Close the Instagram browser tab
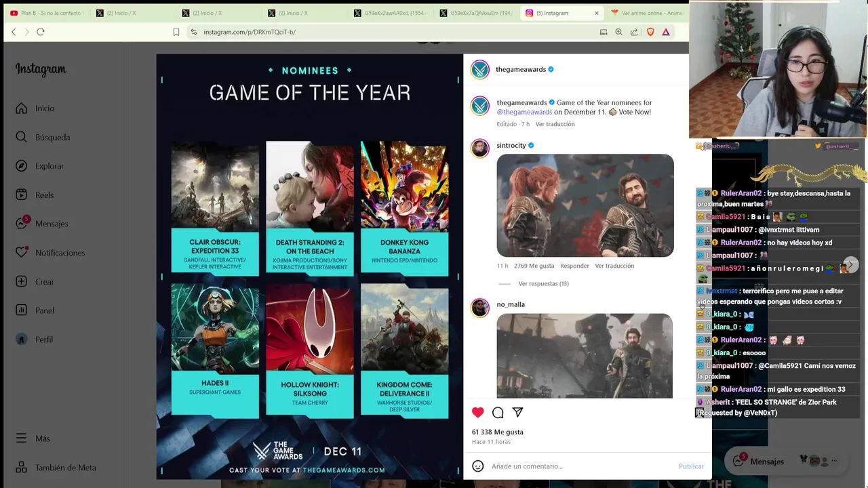This screenshot has height=488, width=868. click(x=597, y=13)
